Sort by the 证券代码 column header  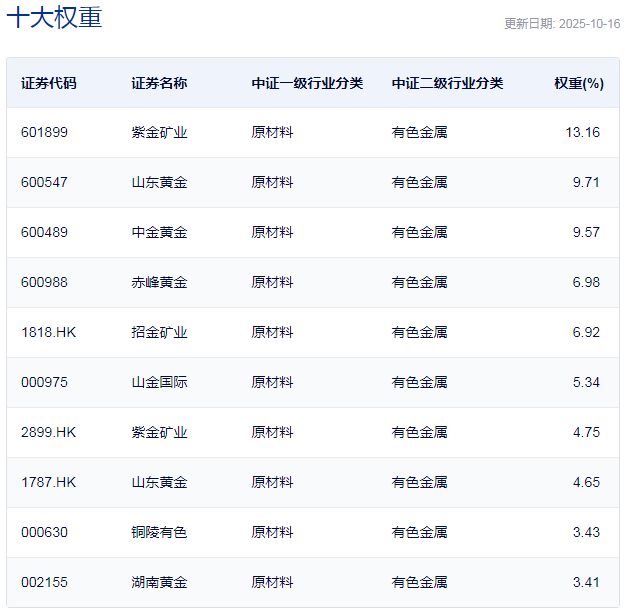[48, 83]
